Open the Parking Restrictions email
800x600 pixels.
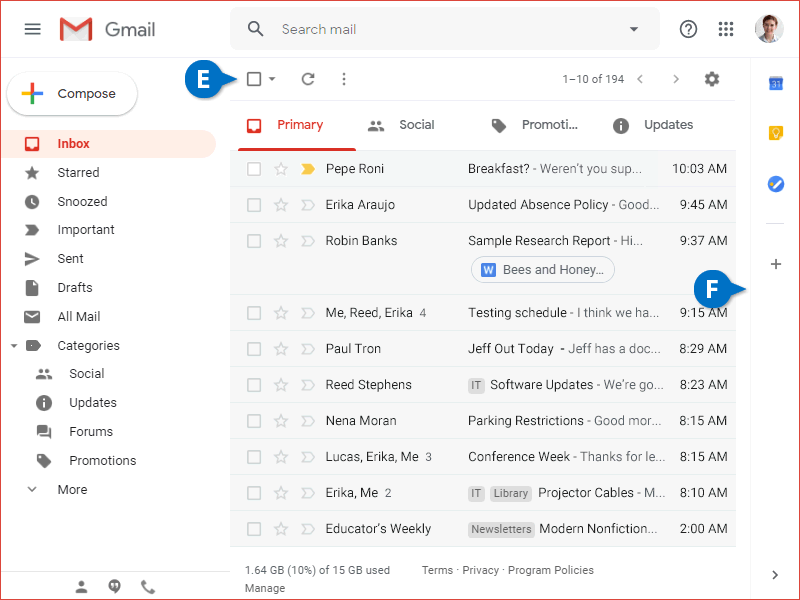click(483, 421)
